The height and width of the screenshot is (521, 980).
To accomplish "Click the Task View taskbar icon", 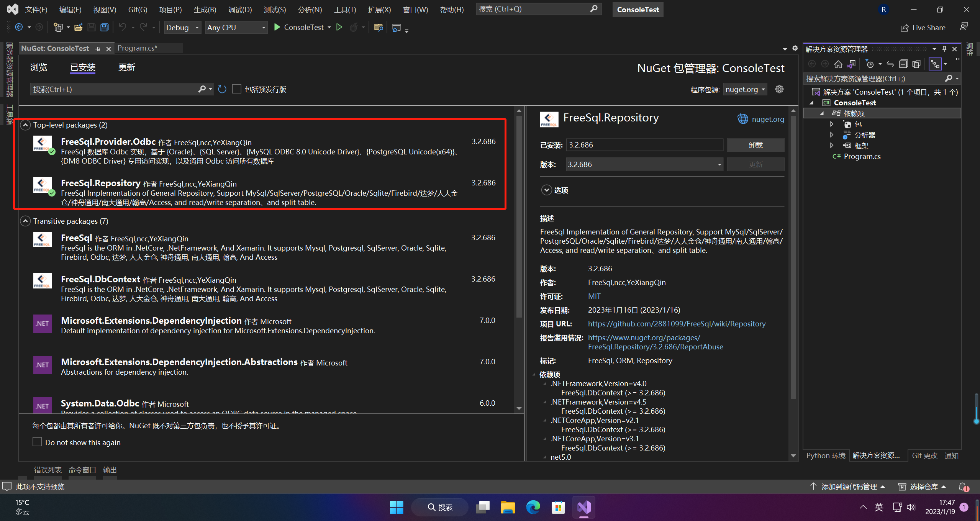I will coord(482,507).
